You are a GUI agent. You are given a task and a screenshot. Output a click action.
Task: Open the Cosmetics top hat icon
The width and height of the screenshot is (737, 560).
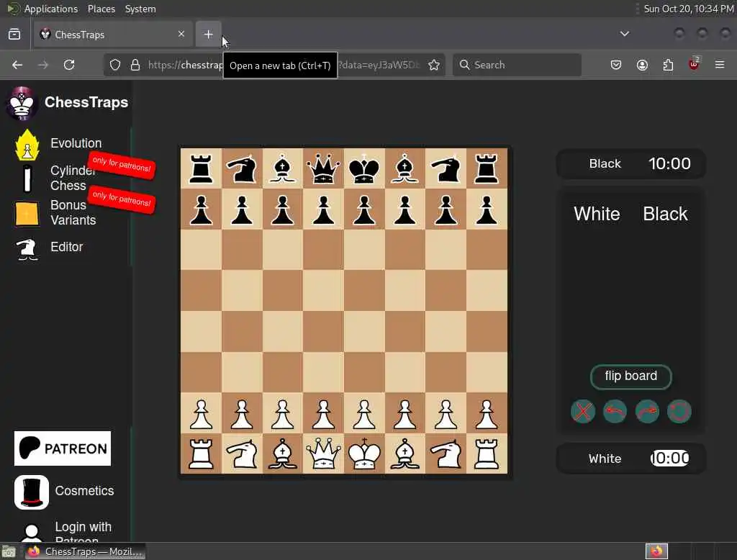[x=32, y=492]
